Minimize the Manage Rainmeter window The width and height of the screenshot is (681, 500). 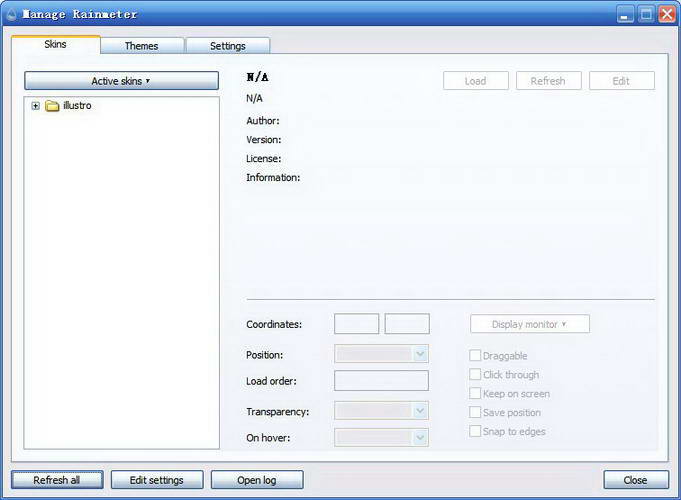pos(625,14)
